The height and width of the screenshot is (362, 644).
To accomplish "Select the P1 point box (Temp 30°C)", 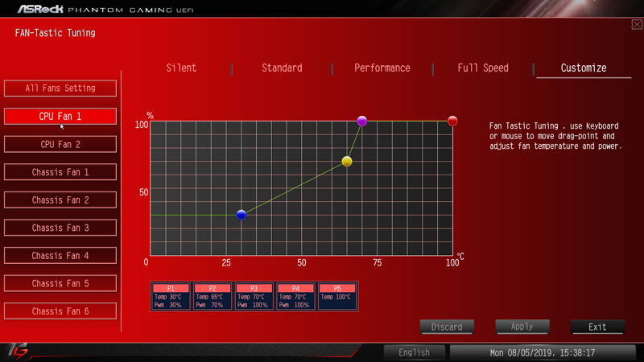I will click(x=171, y=296).
